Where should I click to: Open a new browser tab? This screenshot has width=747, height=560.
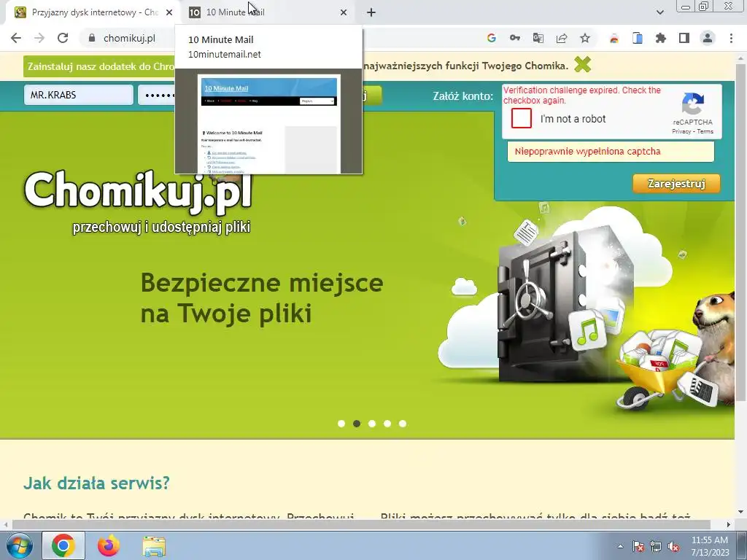click(371, 12)
